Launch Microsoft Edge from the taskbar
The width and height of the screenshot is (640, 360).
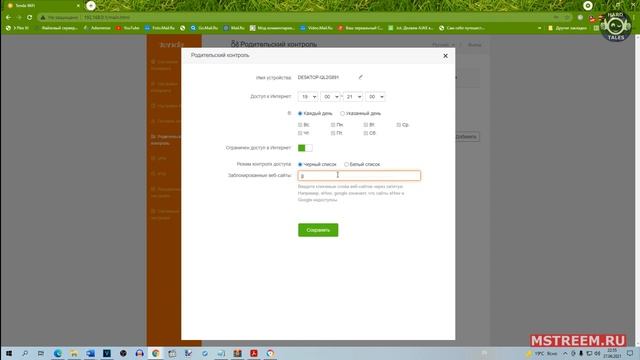pos(58,353)
